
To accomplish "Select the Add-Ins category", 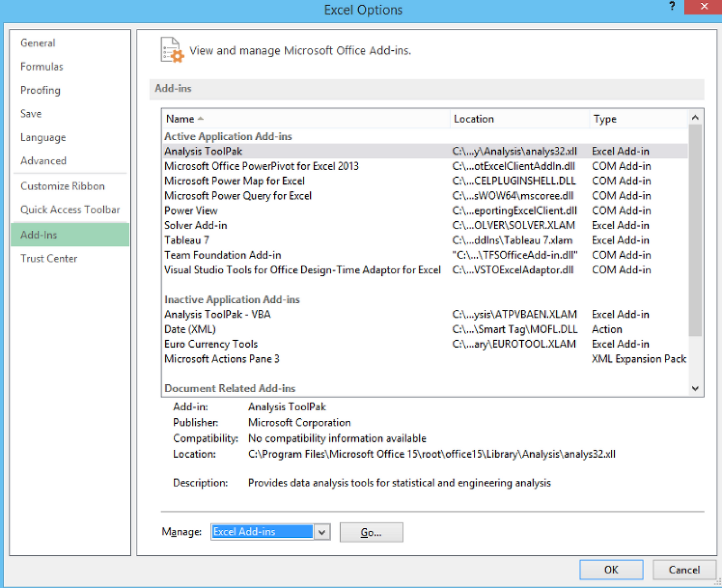I will point(70,235).
